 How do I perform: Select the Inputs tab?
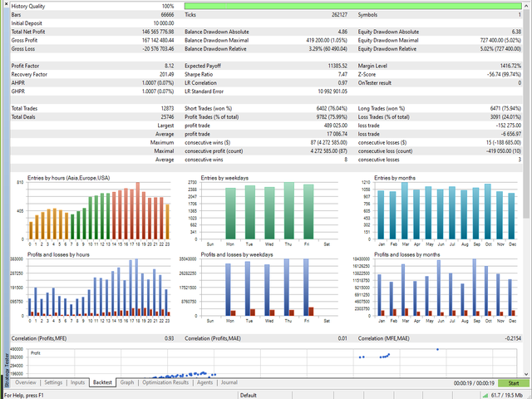pyautogui.click(x=78, y=382)
